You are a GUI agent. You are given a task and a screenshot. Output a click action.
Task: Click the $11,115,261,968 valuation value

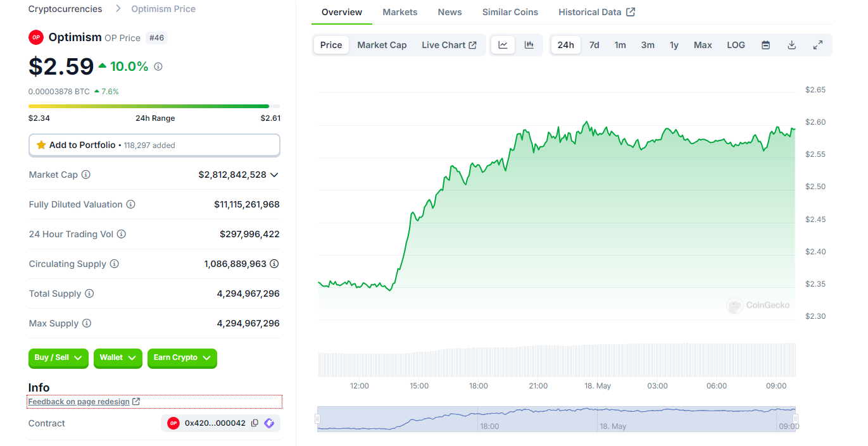(247, 204)
